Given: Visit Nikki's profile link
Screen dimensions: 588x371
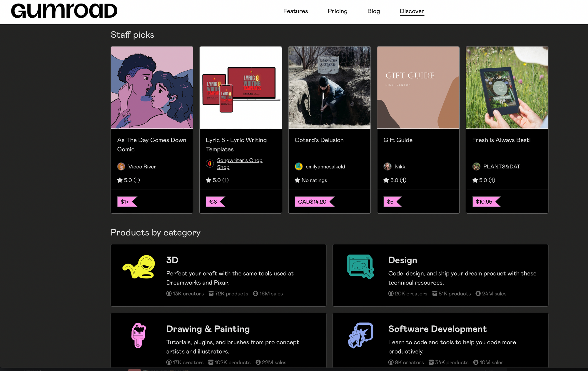Looking at the screenshot, I should click(400, 167).
